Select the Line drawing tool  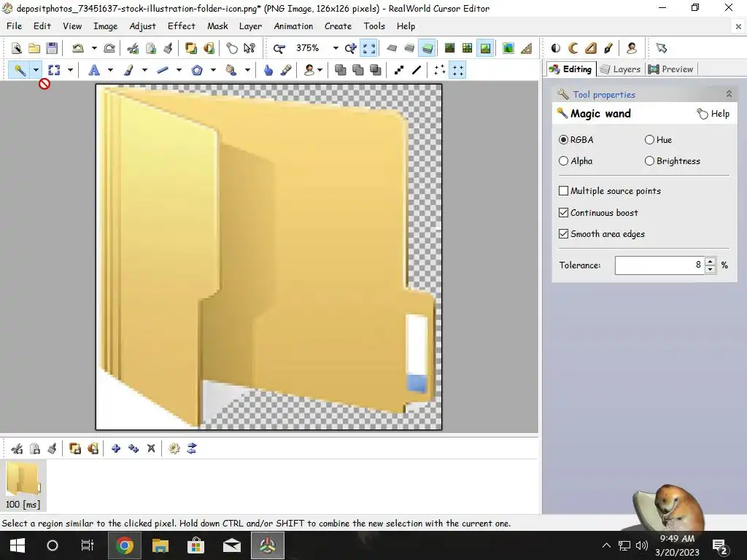pos(163,71)
